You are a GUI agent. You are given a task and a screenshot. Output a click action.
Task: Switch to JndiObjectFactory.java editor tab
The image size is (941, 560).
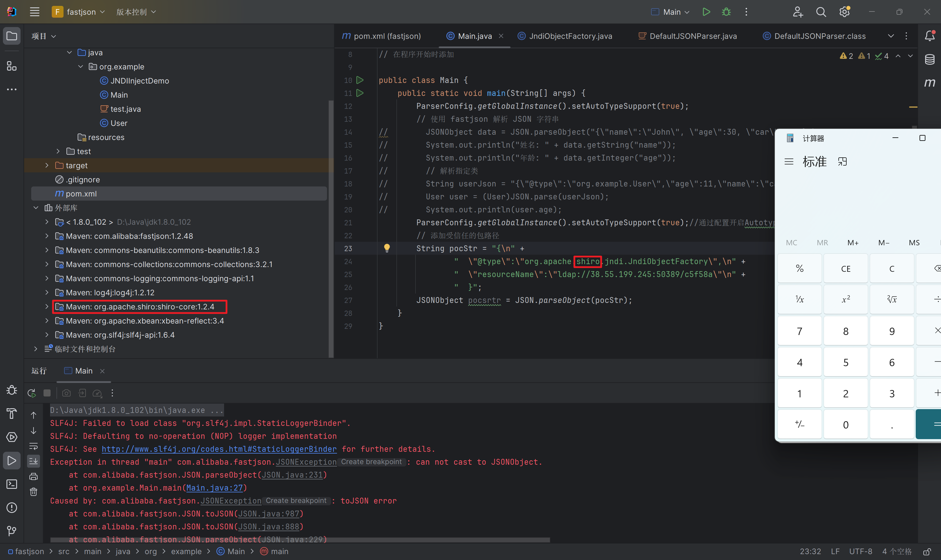570,36
